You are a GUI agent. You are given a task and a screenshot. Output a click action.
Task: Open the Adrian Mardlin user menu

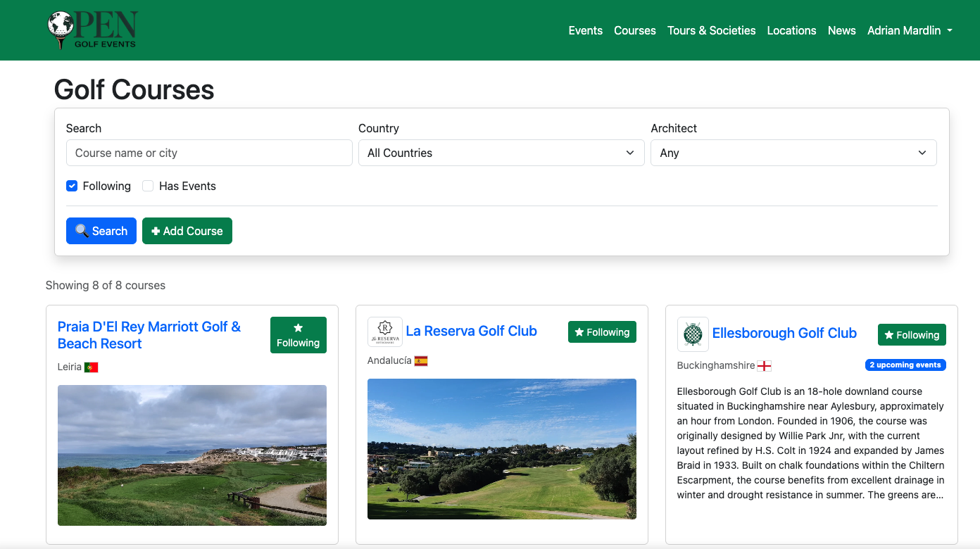[909, 30]
